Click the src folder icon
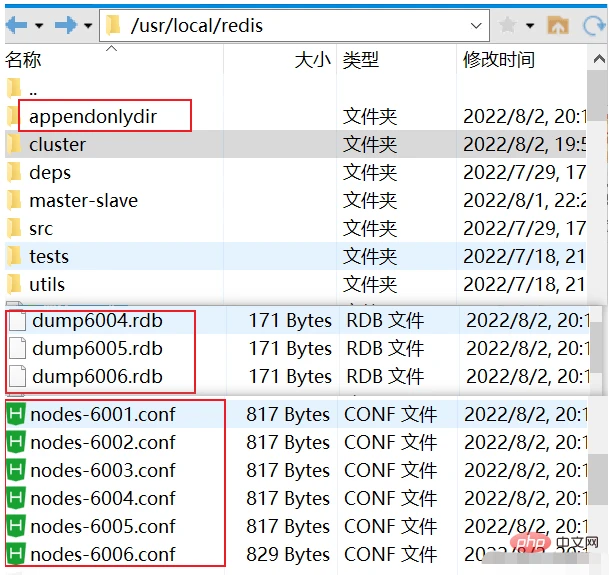This screenshot has height=575, width=609. point(14,228)
